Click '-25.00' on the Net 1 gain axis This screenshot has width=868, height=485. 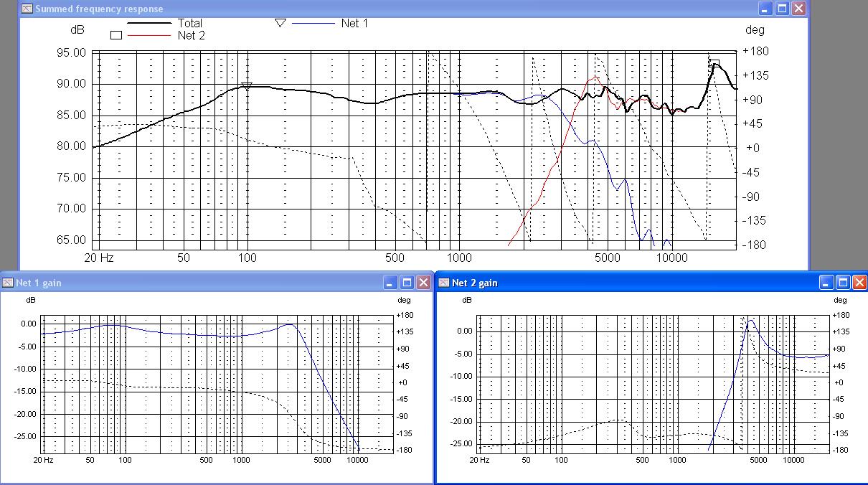click(x=25, y=436)
